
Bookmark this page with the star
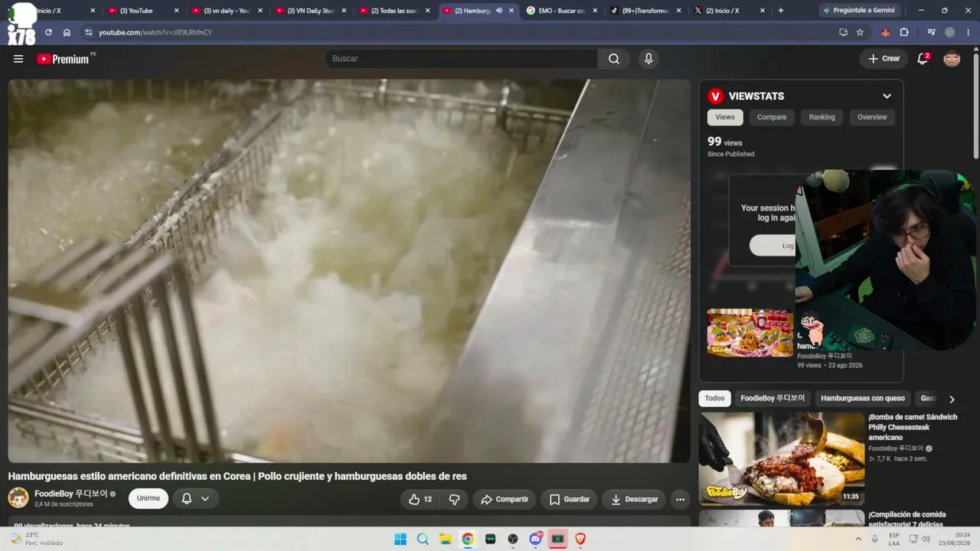(860, 32)
